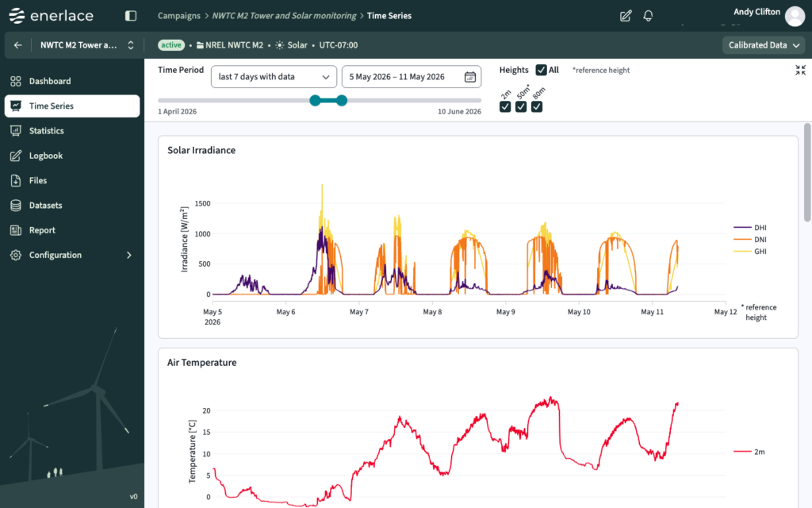Open the calendar date picker icon
The image size is (812, 508).
click(x=469, y=77)
